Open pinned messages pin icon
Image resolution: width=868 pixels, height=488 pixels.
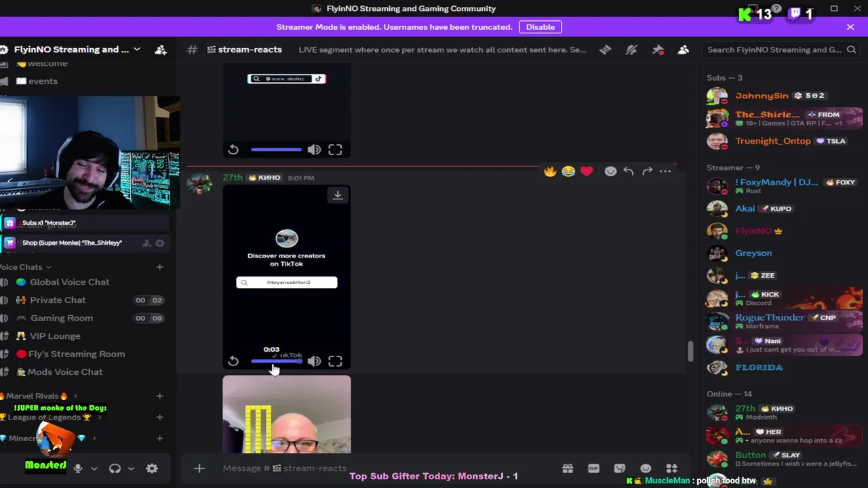pyautogui.click(x=658, y=49)
